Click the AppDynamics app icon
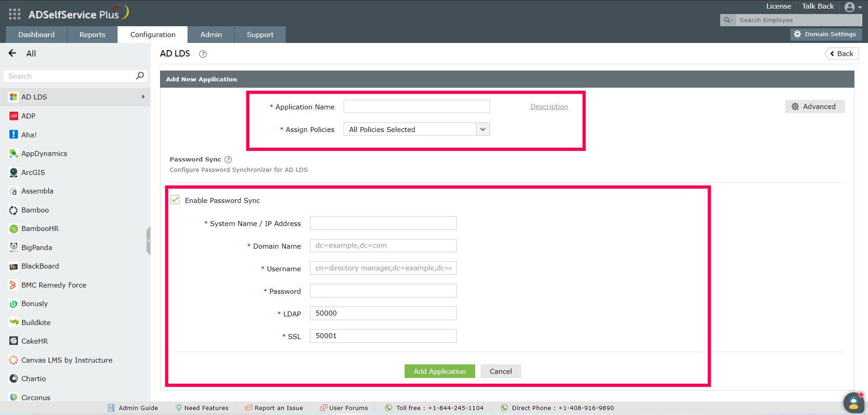 (14, 154)
